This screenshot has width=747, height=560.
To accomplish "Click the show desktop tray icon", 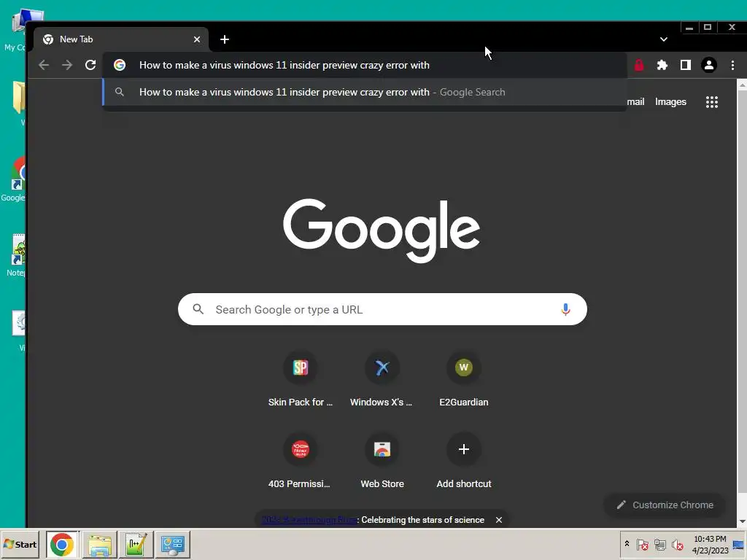I will tap(738, 544).
